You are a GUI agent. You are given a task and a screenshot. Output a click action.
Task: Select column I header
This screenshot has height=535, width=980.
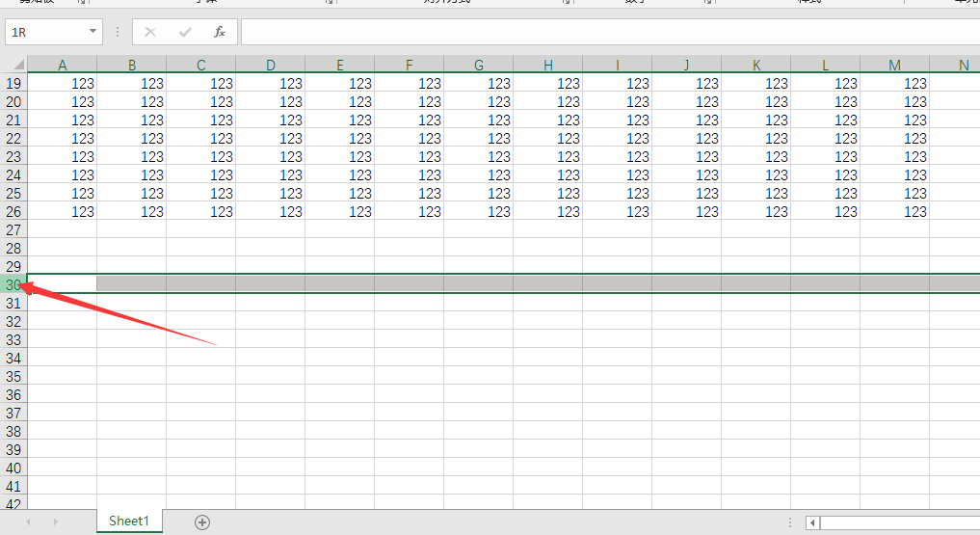pyautogui.click(x=618, y=65)
